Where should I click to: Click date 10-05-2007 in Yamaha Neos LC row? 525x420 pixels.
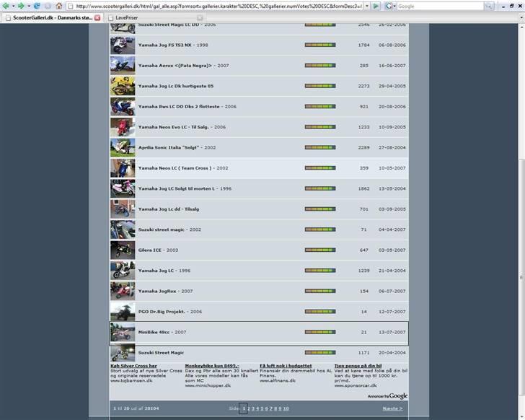point(392,168)
